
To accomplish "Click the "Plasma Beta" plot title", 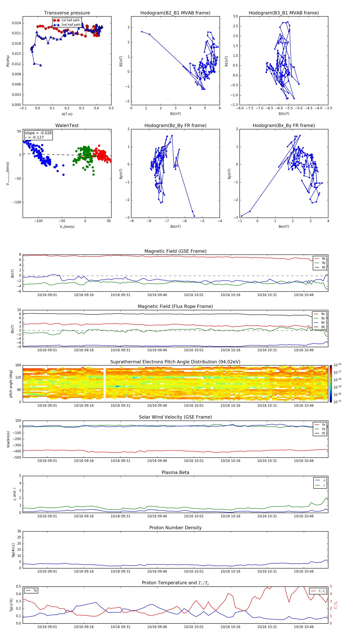I will tap(175, 472).
